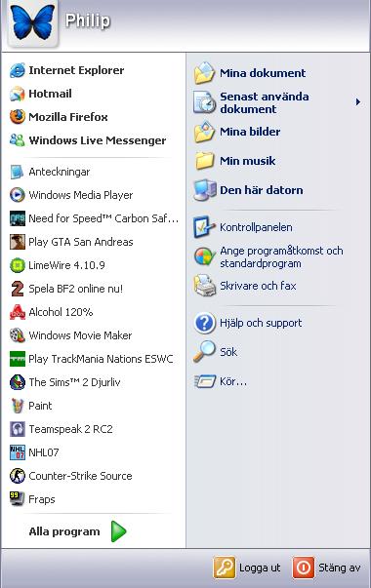This screenshot has height=588, width=371.
Task: Click the Paint brushes cup icon
Action: [18, 406]
